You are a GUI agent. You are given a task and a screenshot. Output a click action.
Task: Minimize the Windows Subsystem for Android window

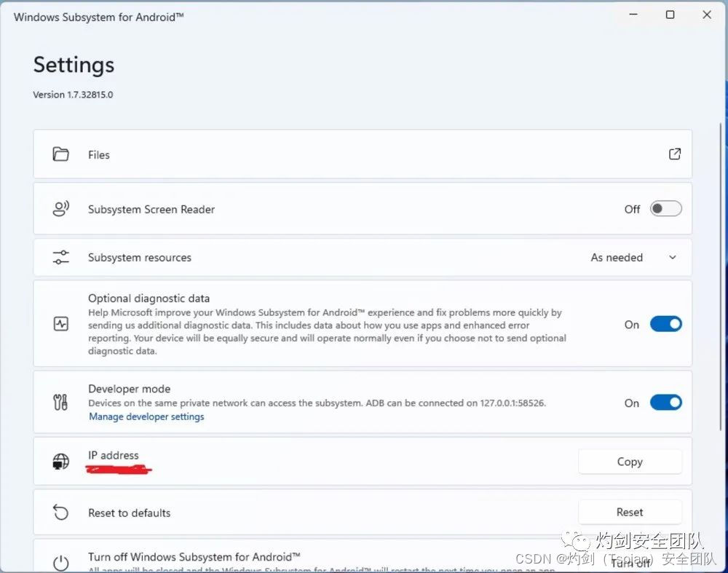click(x=633, y=15)
